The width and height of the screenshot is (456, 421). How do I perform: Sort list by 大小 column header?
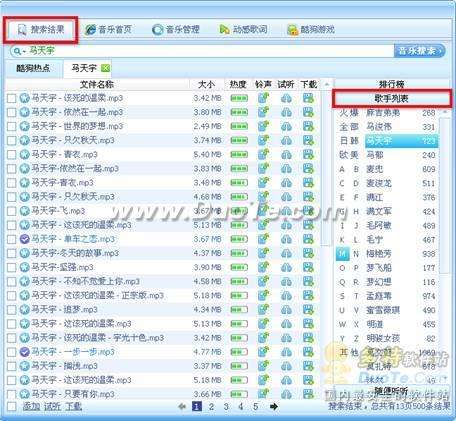207,84
